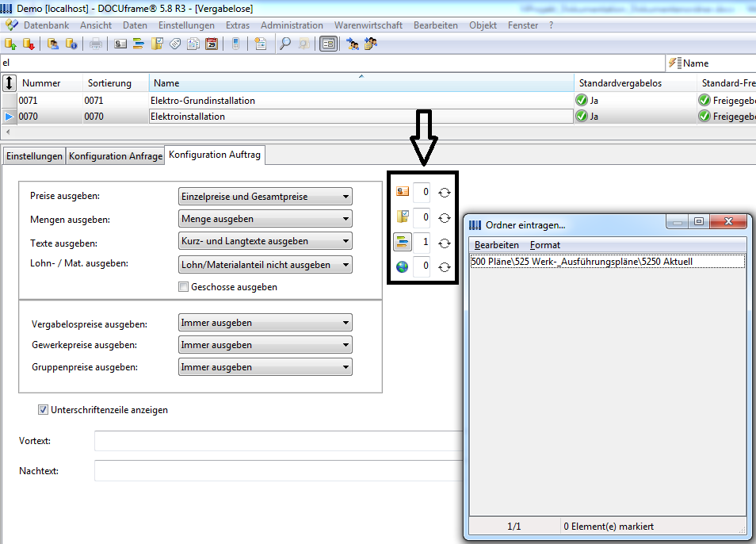
Task: Toggle the Geschosse ausgeben checkbox
Action: [183, 287]
